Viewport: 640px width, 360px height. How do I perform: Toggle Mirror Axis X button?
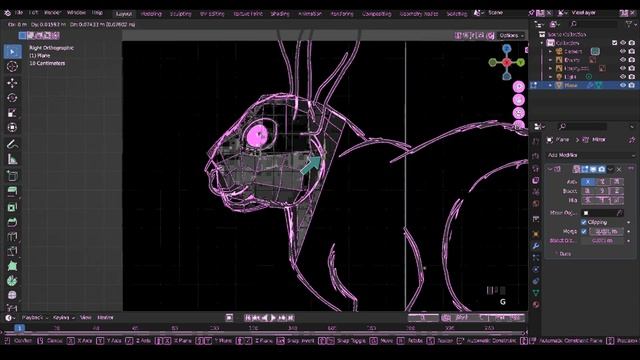(x=588, y=182)
